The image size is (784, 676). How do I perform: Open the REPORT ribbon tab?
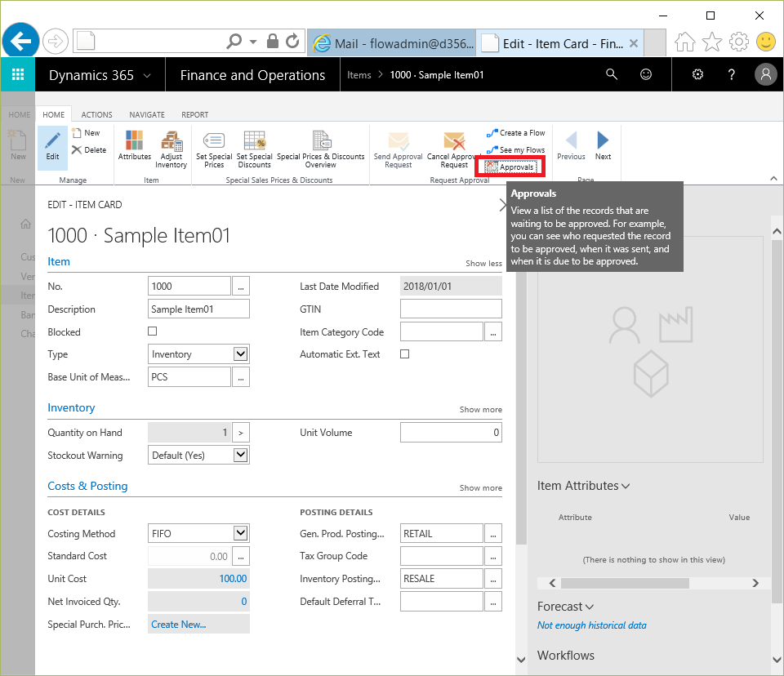(x=195, y=115)
